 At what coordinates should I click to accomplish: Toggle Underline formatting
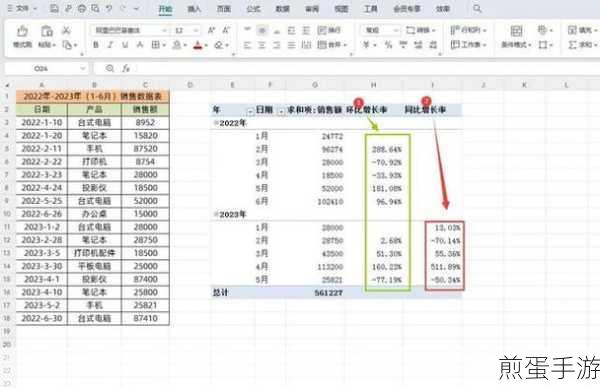pyautogui.click(x=125, y=45)
